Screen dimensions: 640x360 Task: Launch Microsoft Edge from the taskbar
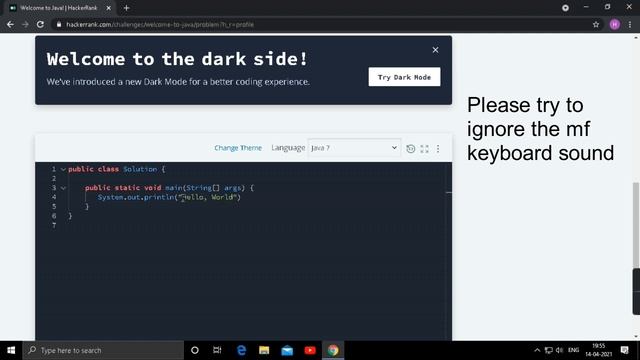click(241, 350)
